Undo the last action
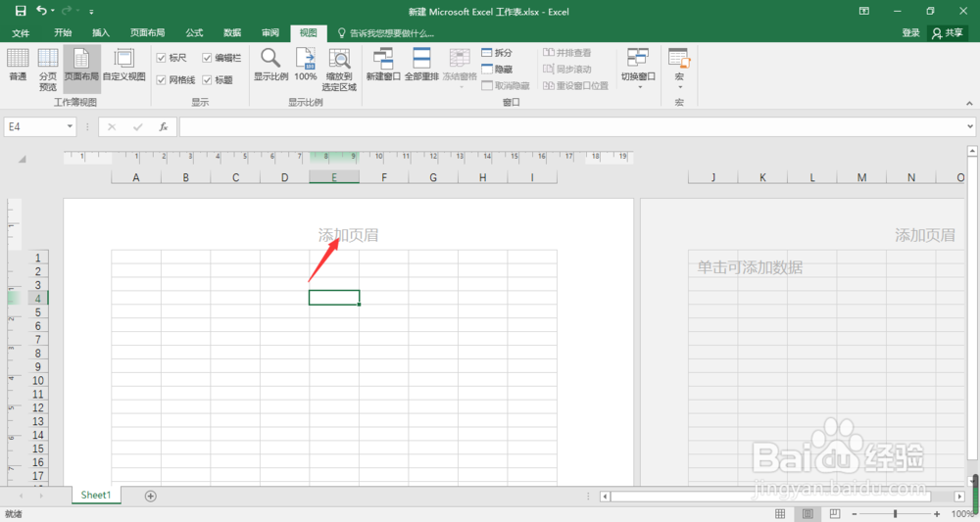 (x=42, y=11)
